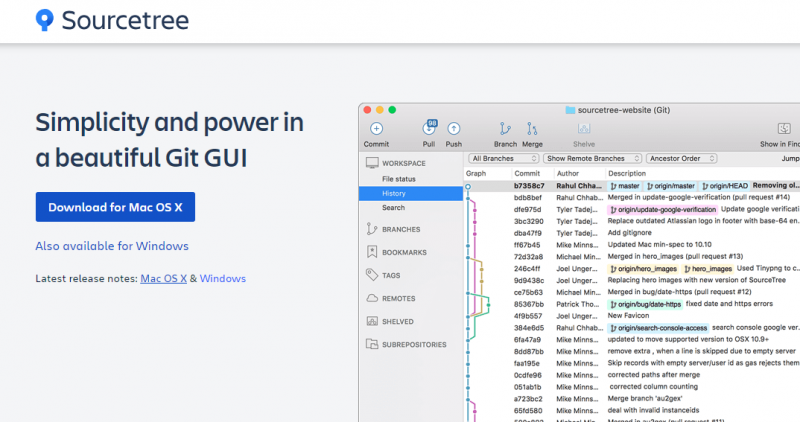The width and height of the screenshot is (800, 422).
Task: Open the Ancestor Order dropdown
Action: pyautogui.click(x=685, y=158)
